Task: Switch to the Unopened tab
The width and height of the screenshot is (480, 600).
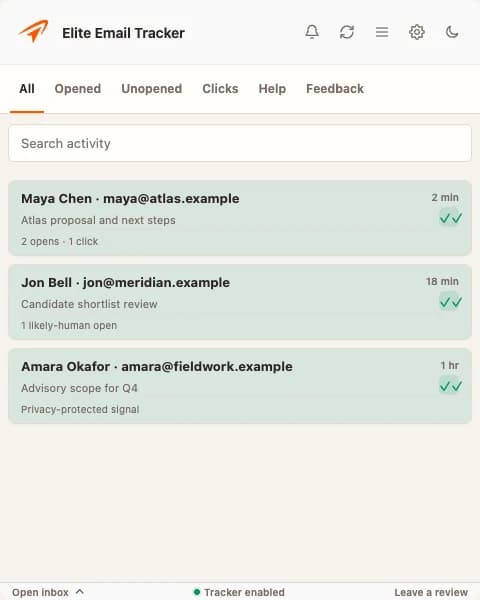Action: click(152, 89)
